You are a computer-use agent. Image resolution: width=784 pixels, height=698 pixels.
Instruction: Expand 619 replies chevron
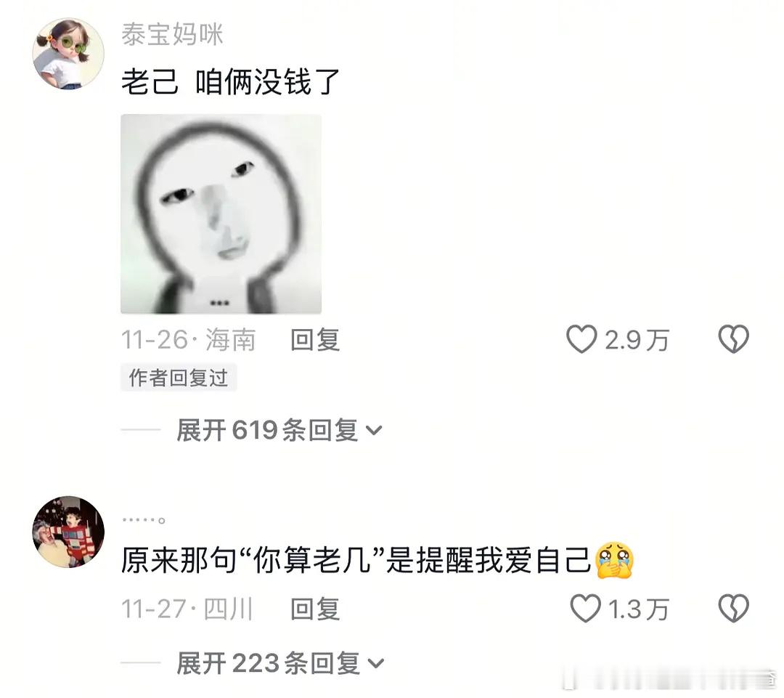click(x=374, y=430)
